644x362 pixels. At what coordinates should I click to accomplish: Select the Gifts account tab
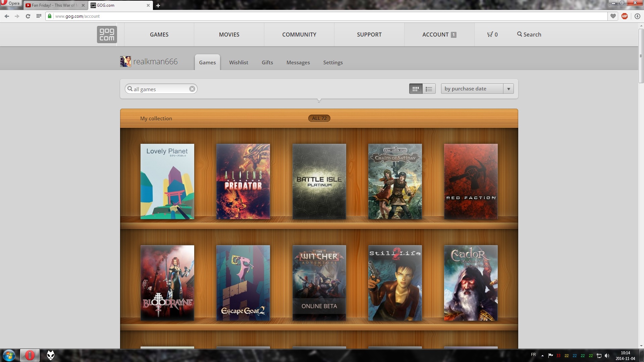[x=267, y=62]
